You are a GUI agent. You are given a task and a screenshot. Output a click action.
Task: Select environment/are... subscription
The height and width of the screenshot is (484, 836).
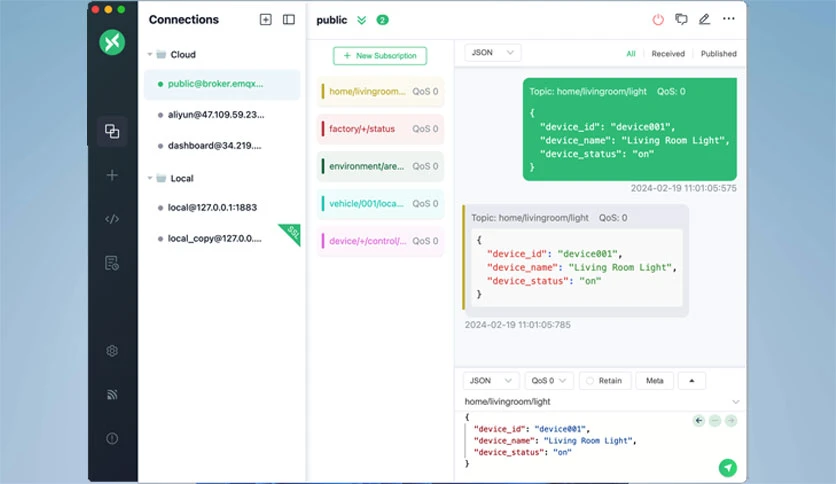coord(380,166)
